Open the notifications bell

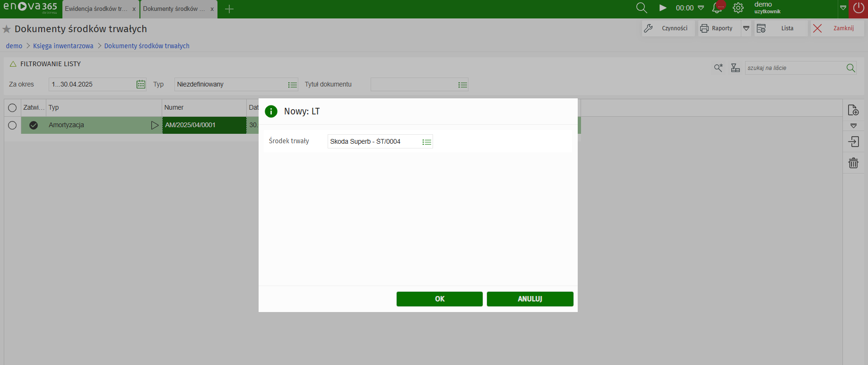717,8
